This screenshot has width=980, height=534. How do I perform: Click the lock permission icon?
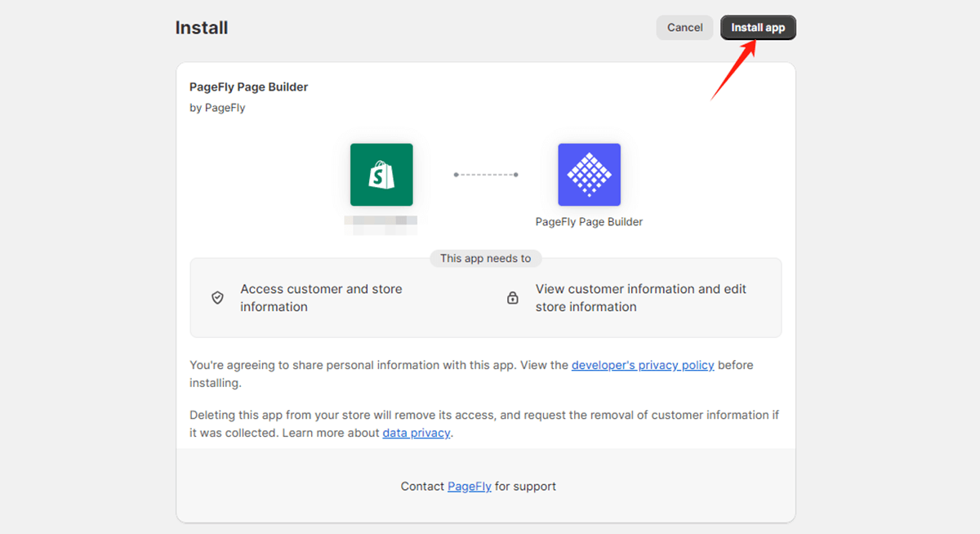512,298
